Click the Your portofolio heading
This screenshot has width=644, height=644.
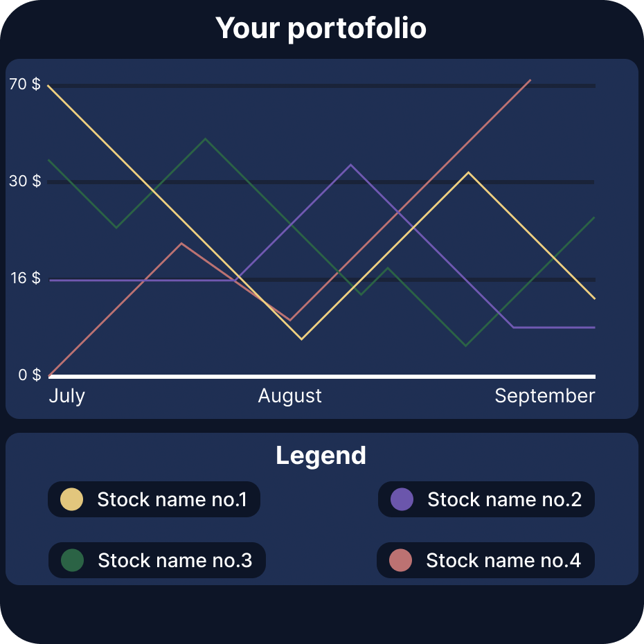[321, 28]
